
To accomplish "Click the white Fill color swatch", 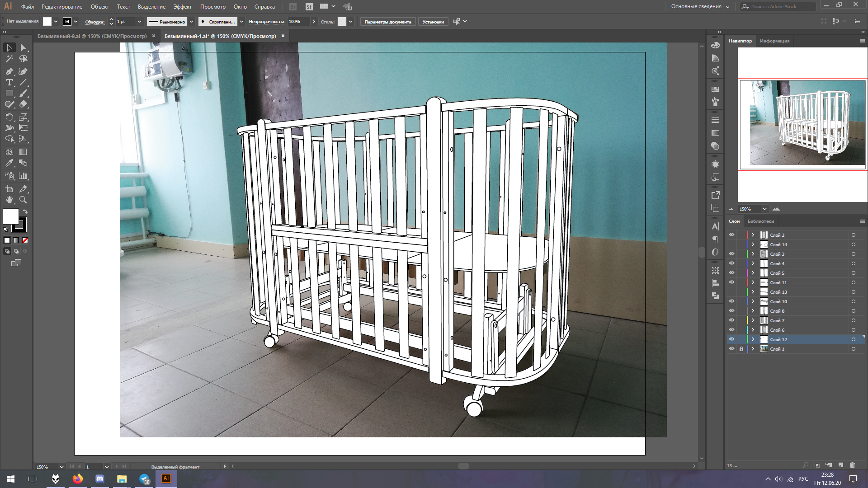I will point(10,216).
